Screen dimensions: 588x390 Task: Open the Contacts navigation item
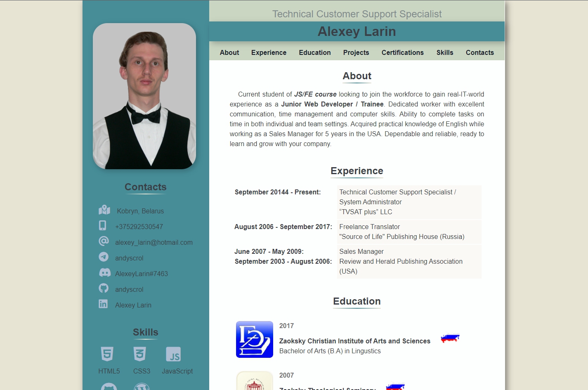(x=480, y=52)
